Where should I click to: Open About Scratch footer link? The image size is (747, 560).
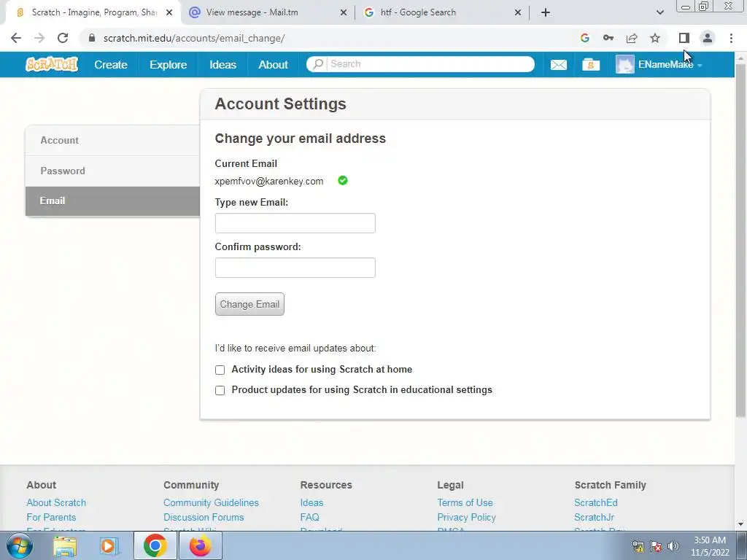(x=56, y=502)
